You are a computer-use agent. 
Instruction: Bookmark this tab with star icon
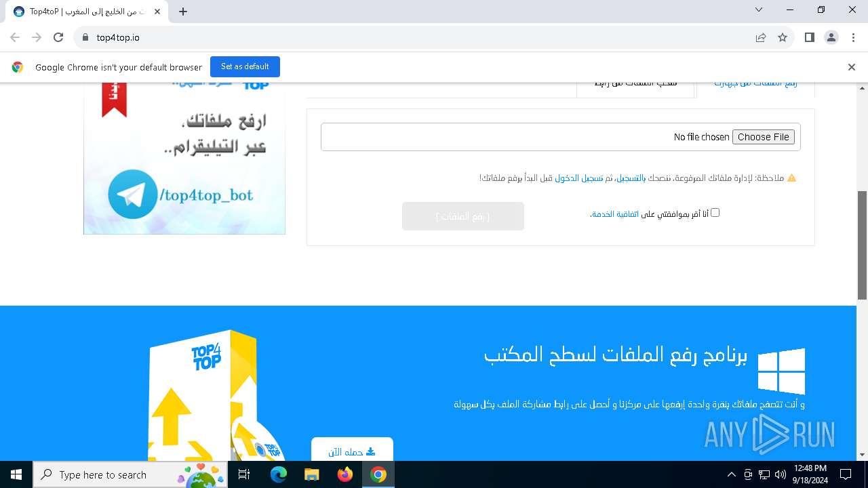point(783,37)
